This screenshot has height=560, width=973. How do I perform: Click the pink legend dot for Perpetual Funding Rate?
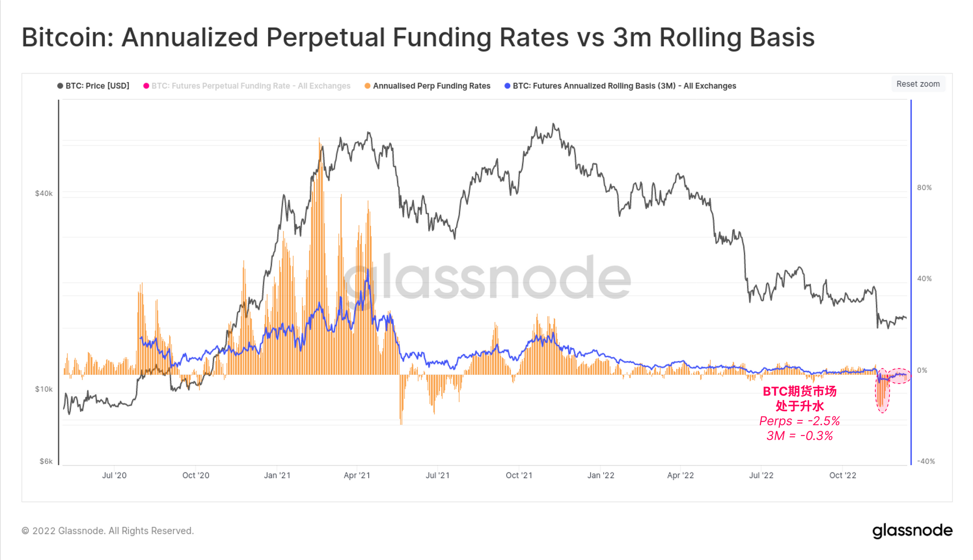146,86
